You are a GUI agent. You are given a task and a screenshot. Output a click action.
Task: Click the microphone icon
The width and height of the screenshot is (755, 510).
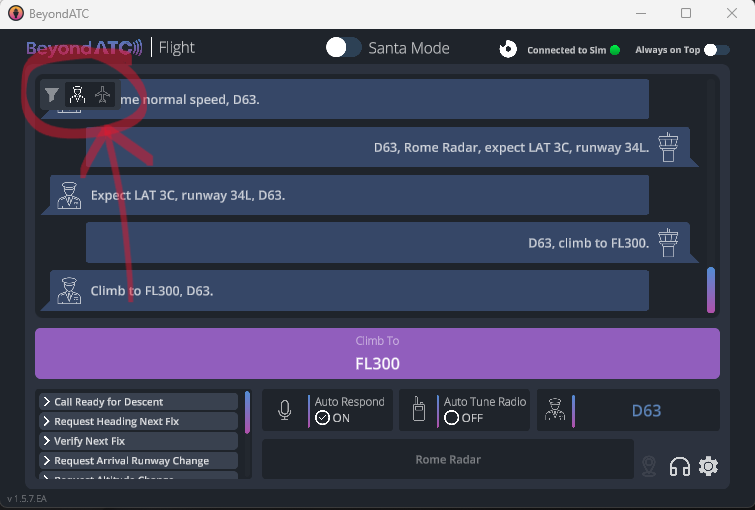(285, 410)
